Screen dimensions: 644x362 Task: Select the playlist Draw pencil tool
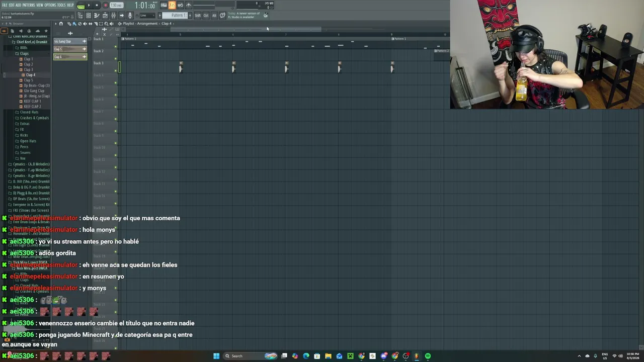(69, 24)
